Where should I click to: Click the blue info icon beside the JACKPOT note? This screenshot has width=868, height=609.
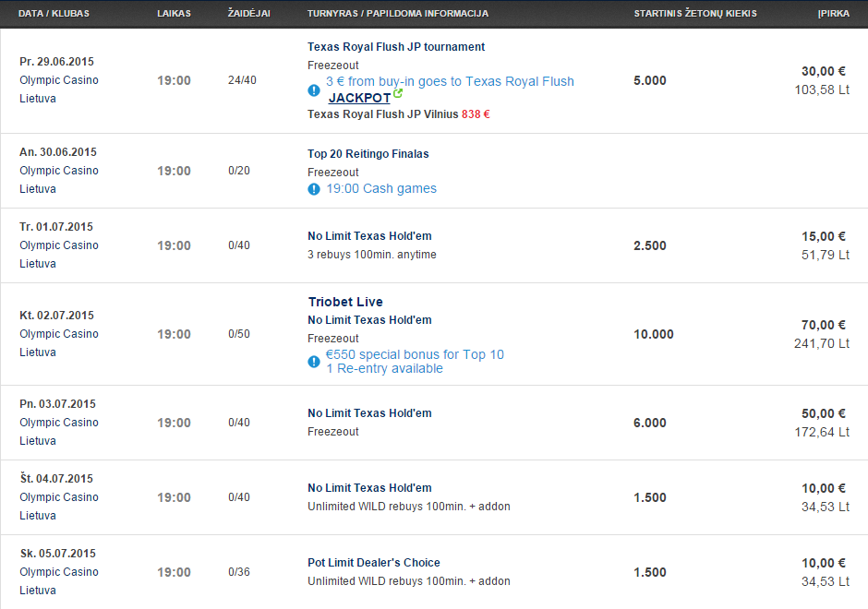click(314, 90)
